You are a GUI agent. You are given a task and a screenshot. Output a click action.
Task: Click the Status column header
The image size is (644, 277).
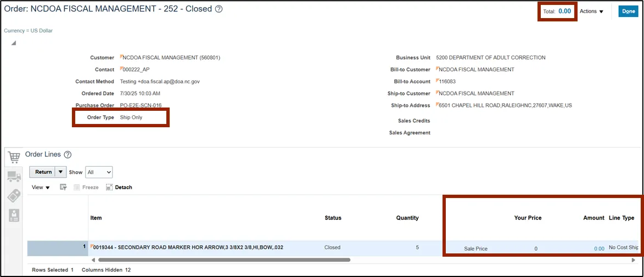[333, 218]
